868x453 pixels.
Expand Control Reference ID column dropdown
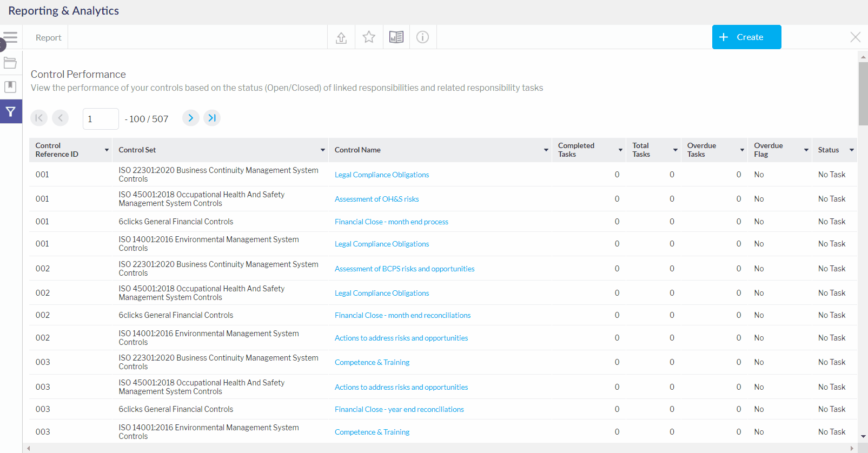107,150
